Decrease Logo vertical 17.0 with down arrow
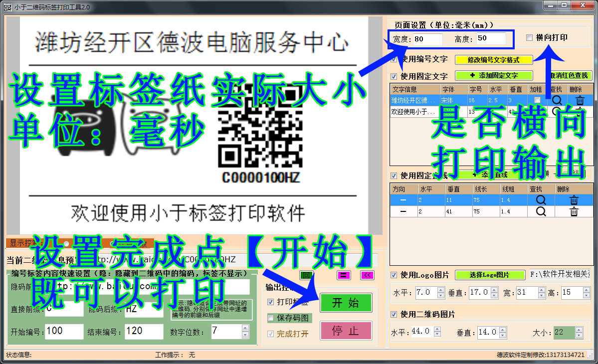Image resolution: width=598 pixels, height=364 pixels. pyautogui.click(x=495, y=295)
